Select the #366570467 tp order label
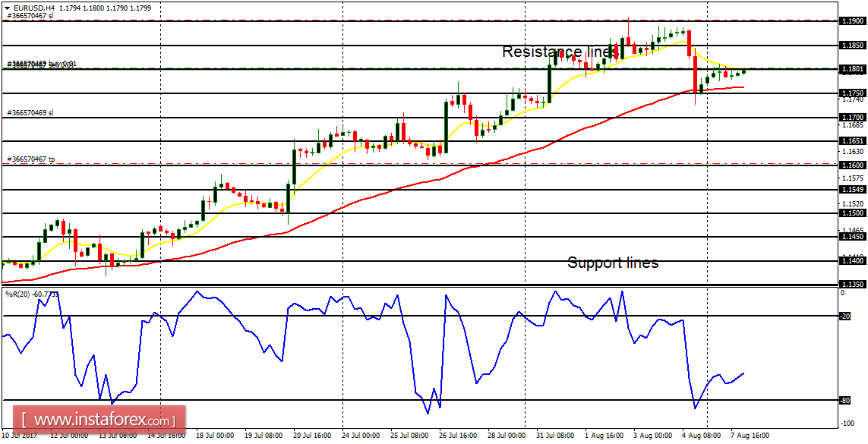 click(30, 159)
